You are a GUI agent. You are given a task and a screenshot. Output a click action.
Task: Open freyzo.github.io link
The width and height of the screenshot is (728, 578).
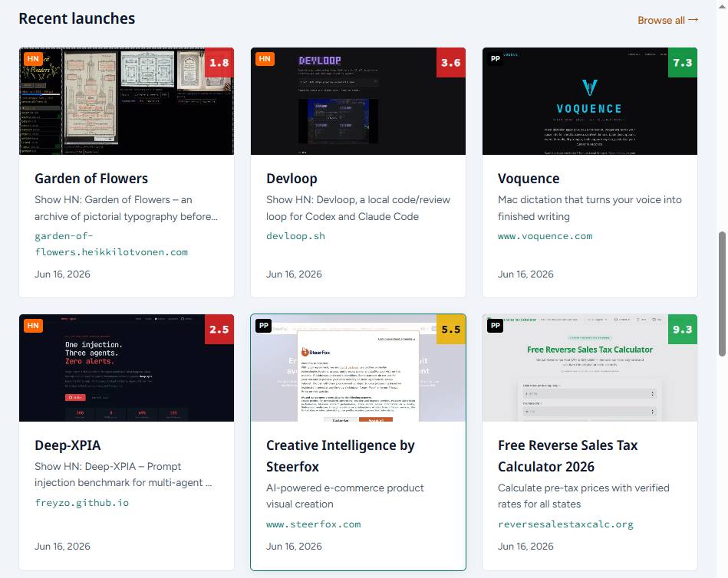point(82,503)
